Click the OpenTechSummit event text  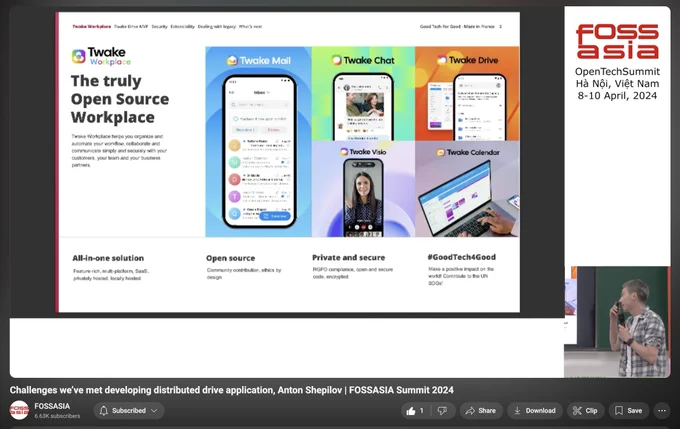617,72
